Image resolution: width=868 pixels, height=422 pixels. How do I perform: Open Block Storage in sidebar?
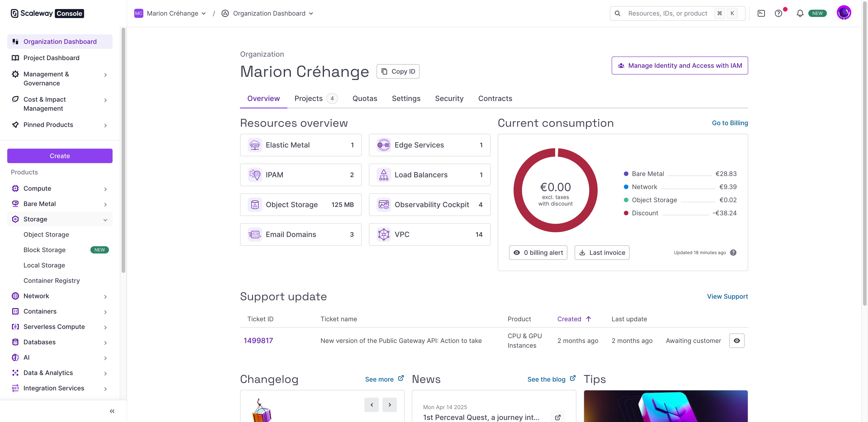tap(45, 250)
